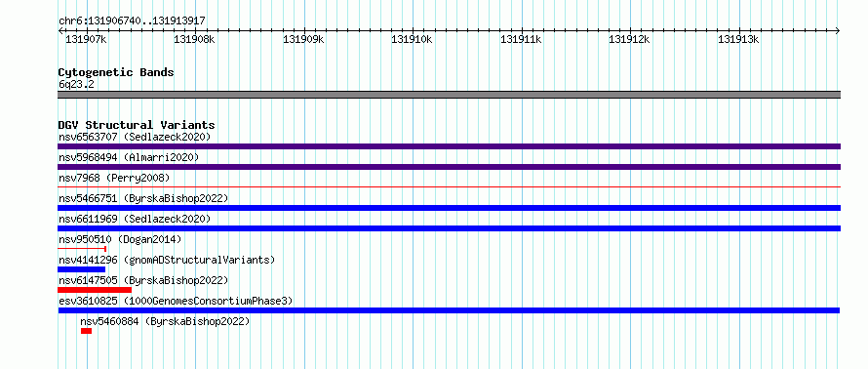Select the purple nsv6563707 variant bar
868x369 pixels.
(x=449, y=146)
